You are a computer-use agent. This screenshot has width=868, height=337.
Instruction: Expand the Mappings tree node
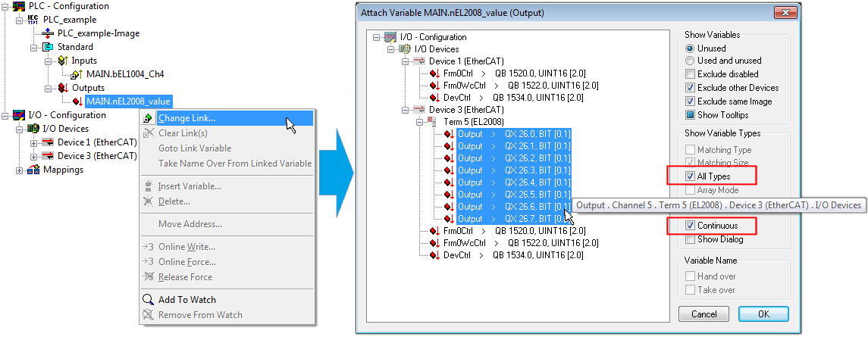(x=19, y=170)
